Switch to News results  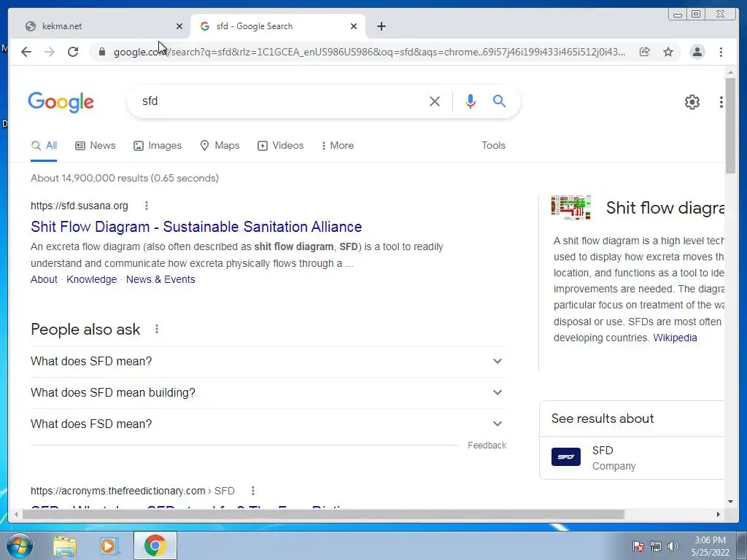[96, 146]
